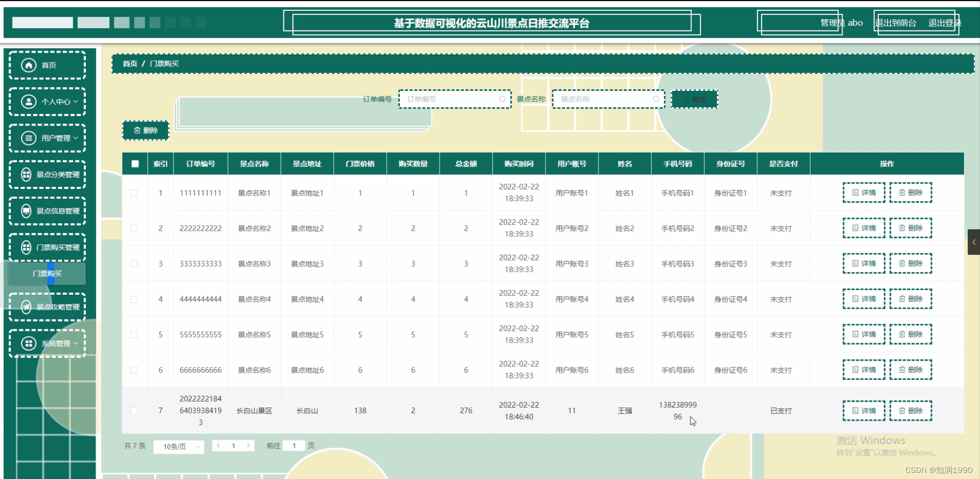Click the 订单编号 column header
This screenshot has width=980, height=479.
(201, 164)
